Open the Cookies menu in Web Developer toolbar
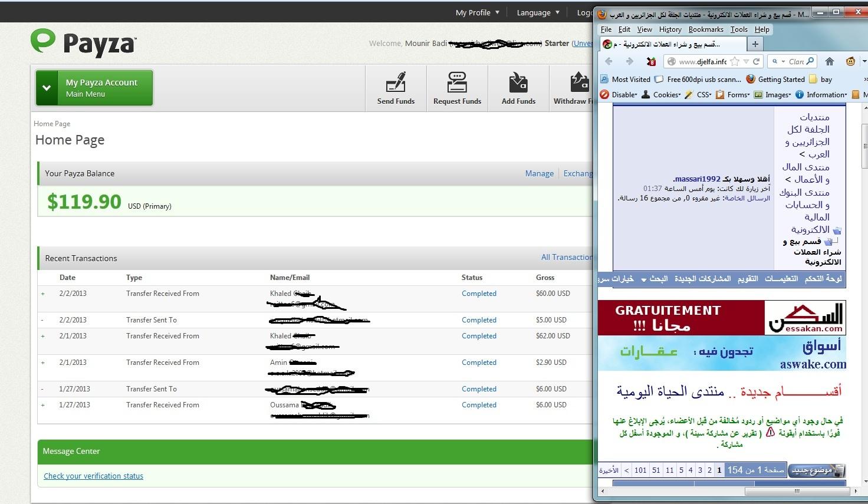Screen dimensions: 868x504 tap(661, 94)
